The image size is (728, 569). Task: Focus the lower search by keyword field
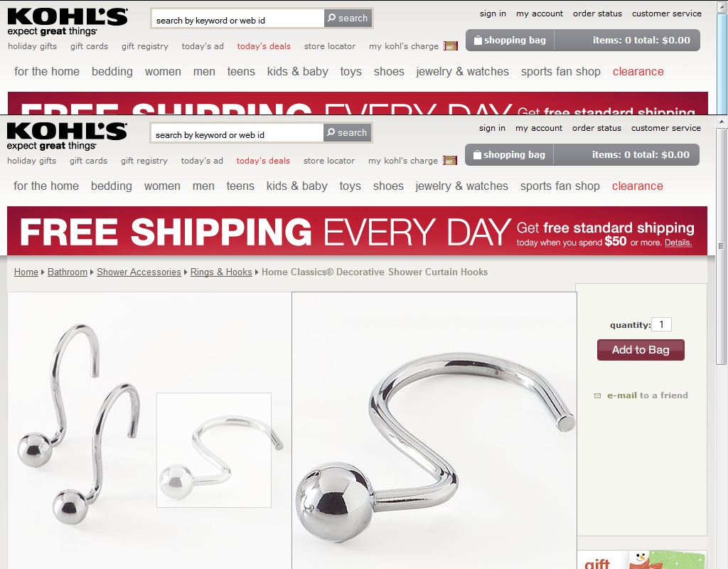pyautogui.click(x=237, y=134)
